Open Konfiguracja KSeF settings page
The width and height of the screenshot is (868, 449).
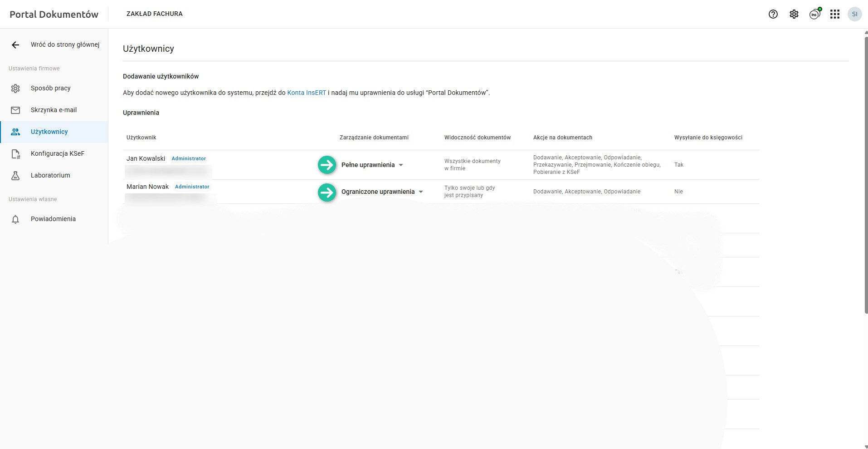click(58, 153)
